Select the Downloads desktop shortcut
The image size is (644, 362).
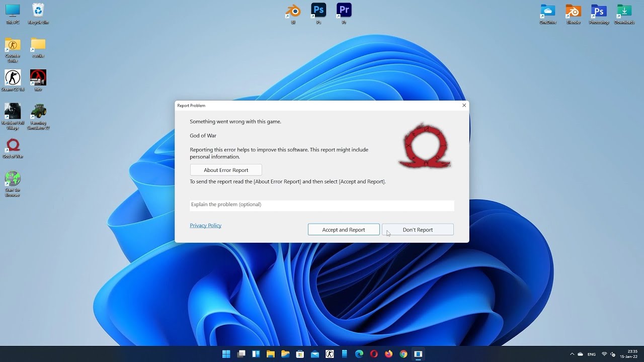pos(624,14)
